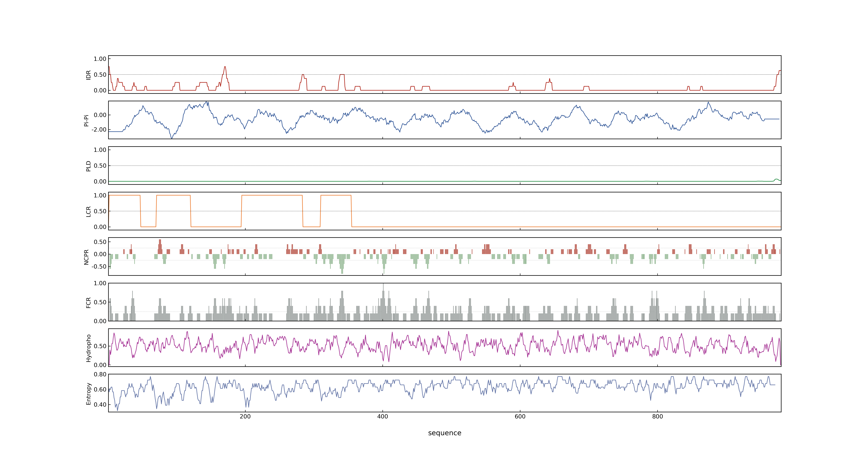Click the -2.00 tick on Pi-Pi axis
This screenshot has height=463, width=868.
(x=99, y=130)
